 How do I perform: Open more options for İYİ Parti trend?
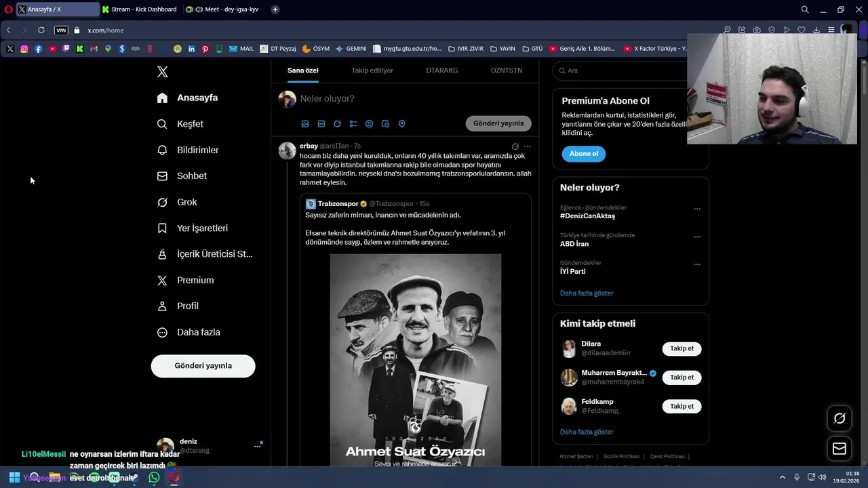pos(697,265)
